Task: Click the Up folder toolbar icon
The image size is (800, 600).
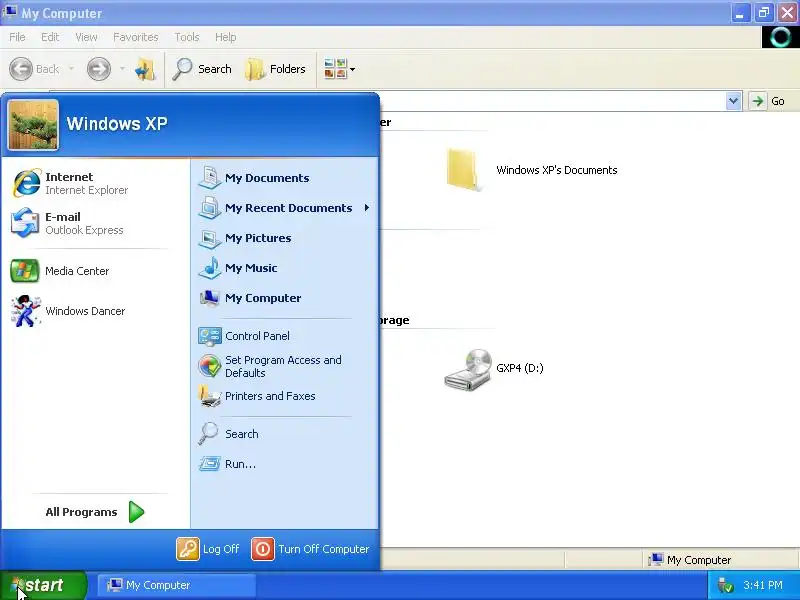Action: point(145,69)
